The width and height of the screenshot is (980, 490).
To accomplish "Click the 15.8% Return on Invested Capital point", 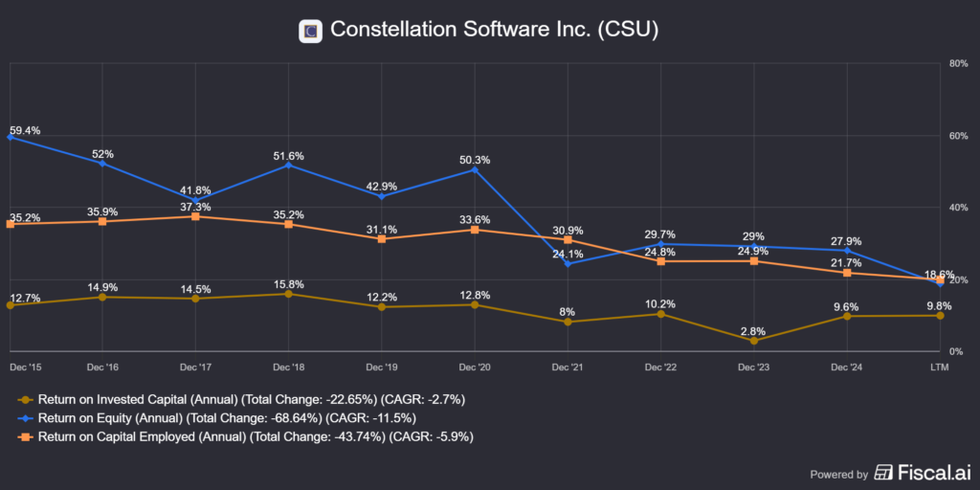I will [288, 294].
